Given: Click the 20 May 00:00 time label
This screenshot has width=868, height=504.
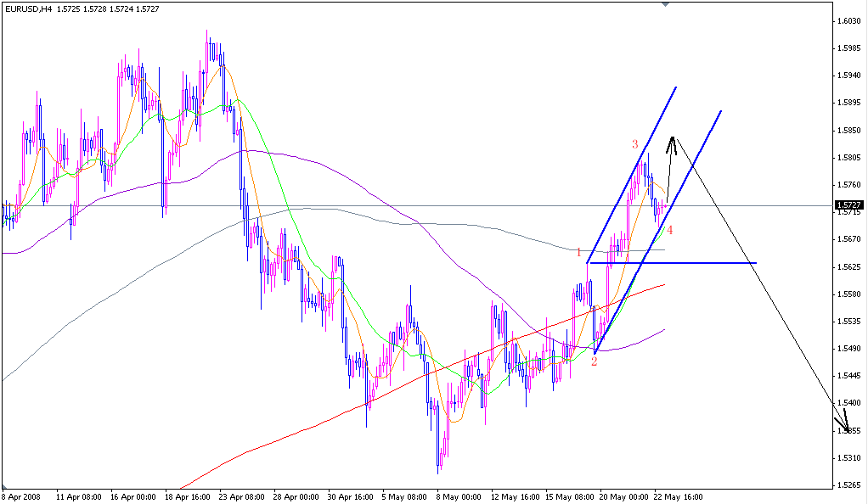Looking at the screenshot, I should pos(624,497).
